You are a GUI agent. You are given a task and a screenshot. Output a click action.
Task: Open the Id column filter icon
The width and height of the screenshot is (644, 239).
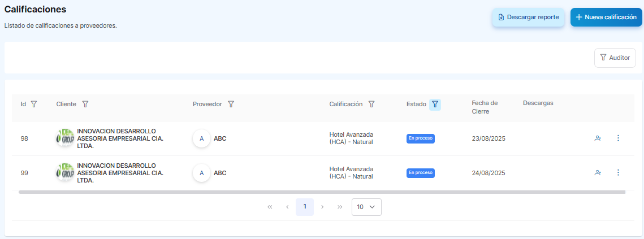[34, 104]
